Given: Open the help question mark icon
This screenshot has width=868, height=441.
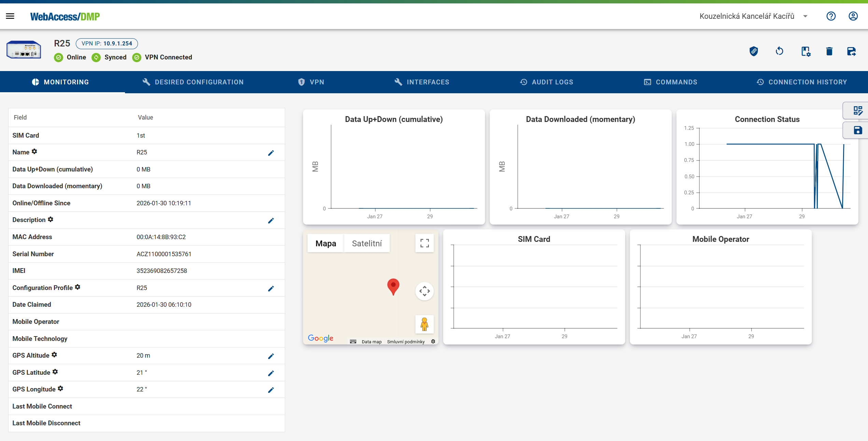Looking at the screenshot, I should (x=831, y=16).
